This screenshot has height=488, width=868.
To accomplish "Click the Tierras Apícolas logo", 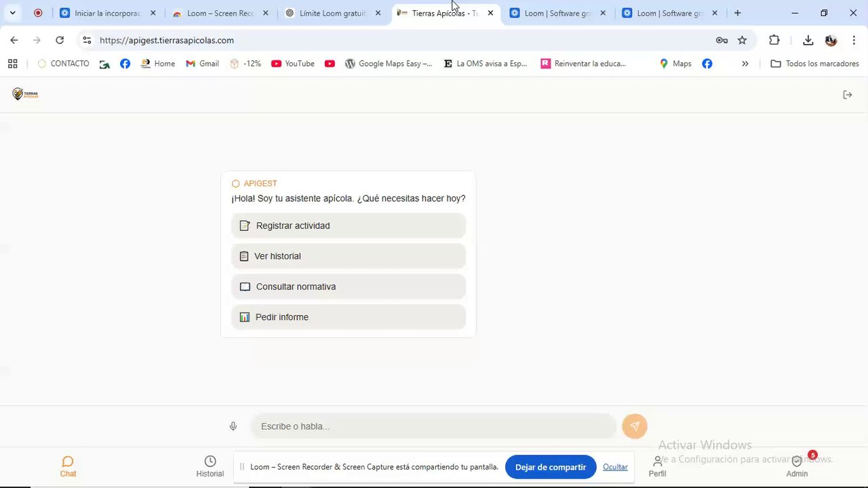I will coord(26,94).
